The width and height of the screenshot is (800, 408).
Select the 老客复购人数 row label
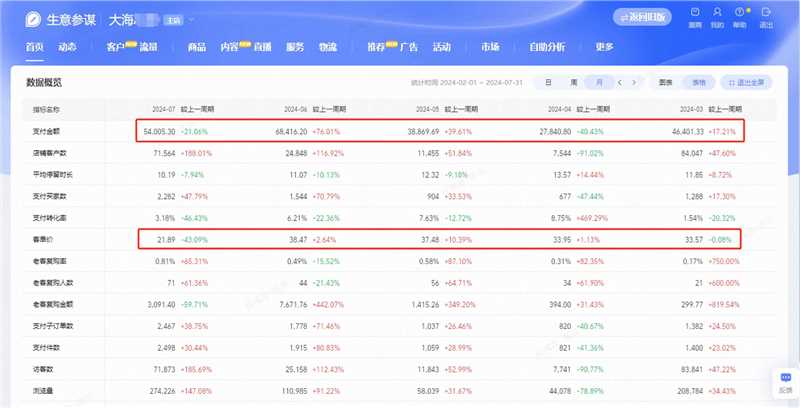click(x=53, y=283)
